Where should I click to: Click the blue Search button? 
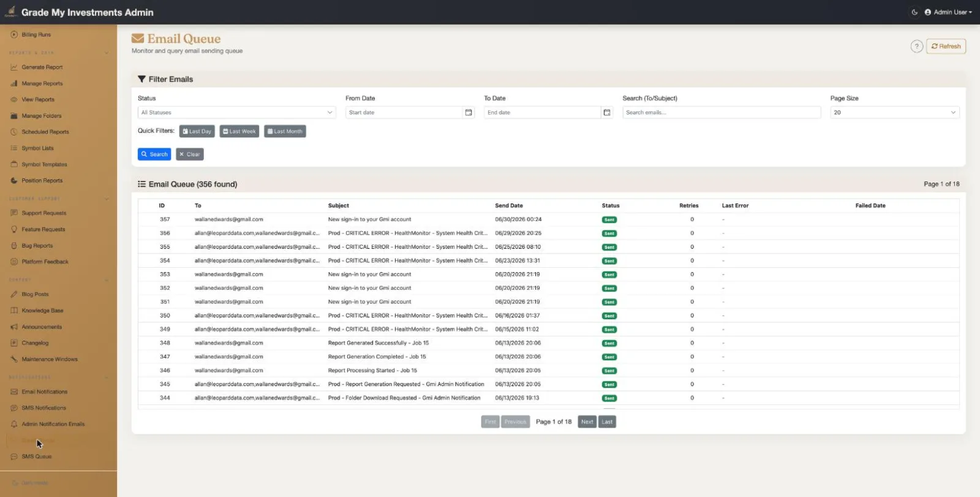(x=154, y=154)
